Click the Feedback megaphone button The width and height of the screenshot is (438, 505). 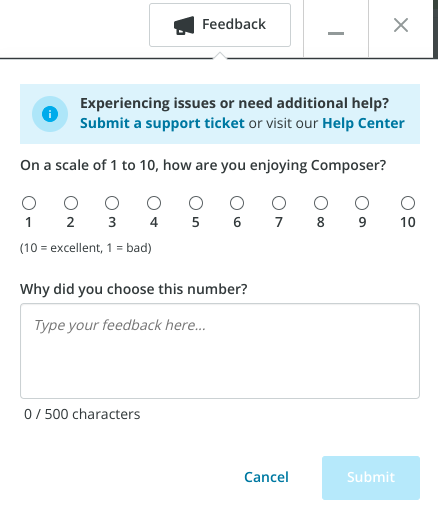coord(220,25)
